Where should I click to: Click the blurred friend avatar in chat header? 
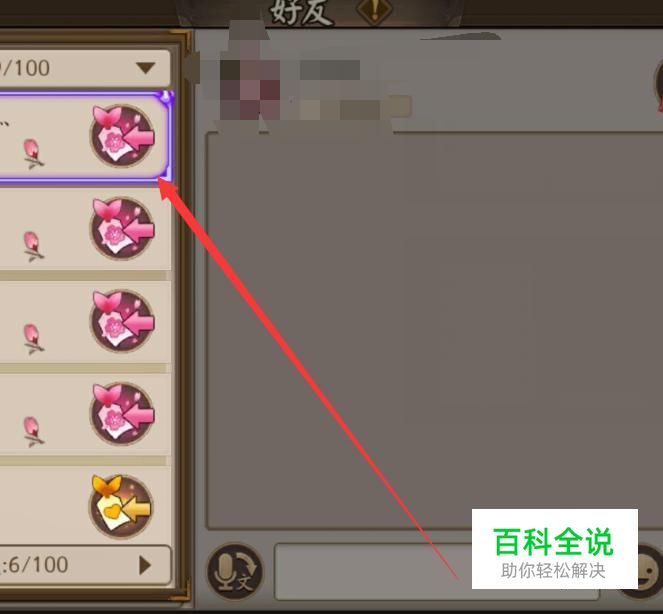coord(249,85)
